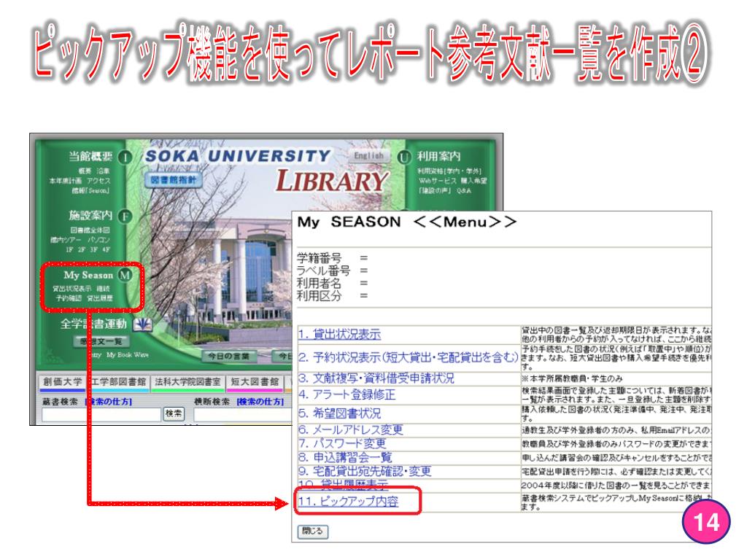Select the 法科大学院図書室 tab
This screenshot has height=560, width=747.
point(187,382)
